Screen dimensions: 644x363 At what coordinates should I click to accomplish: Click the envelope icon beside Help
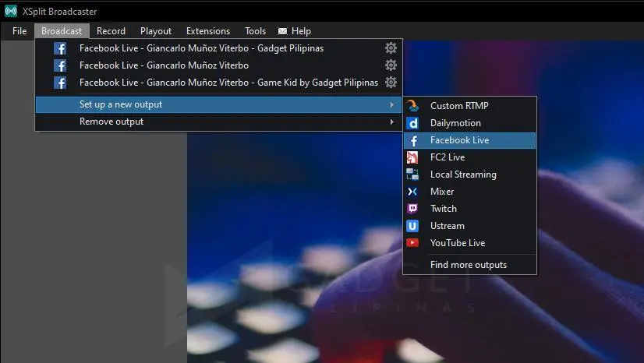coord(282,31)
